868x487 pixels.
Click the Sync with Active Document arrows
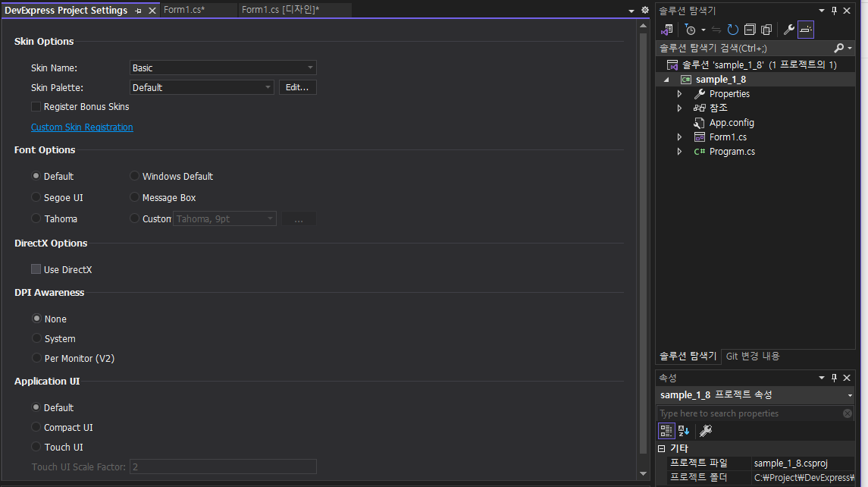coord(716,30)
